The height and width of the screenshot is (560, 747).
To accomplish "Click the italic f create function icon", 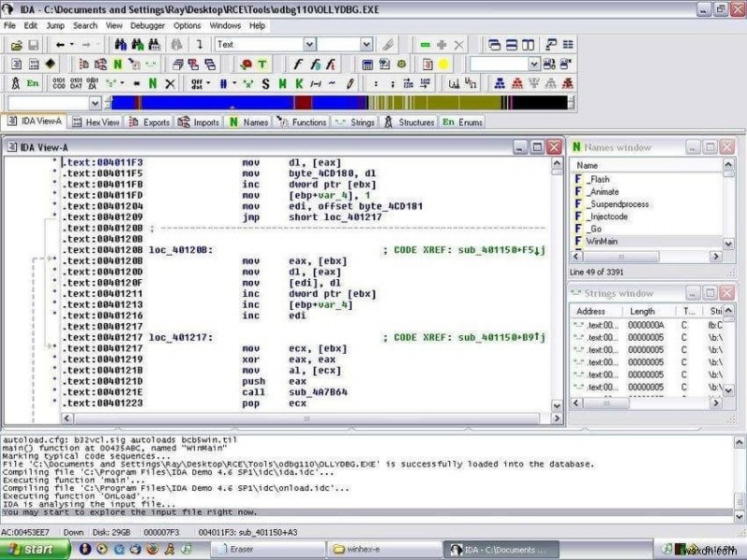I will point(297,63).
